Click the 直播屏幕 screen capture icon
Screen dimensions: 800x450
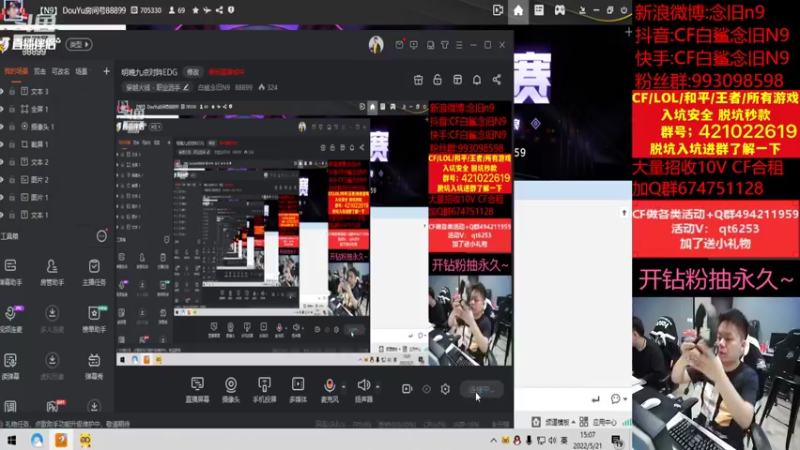coord(197,384)
